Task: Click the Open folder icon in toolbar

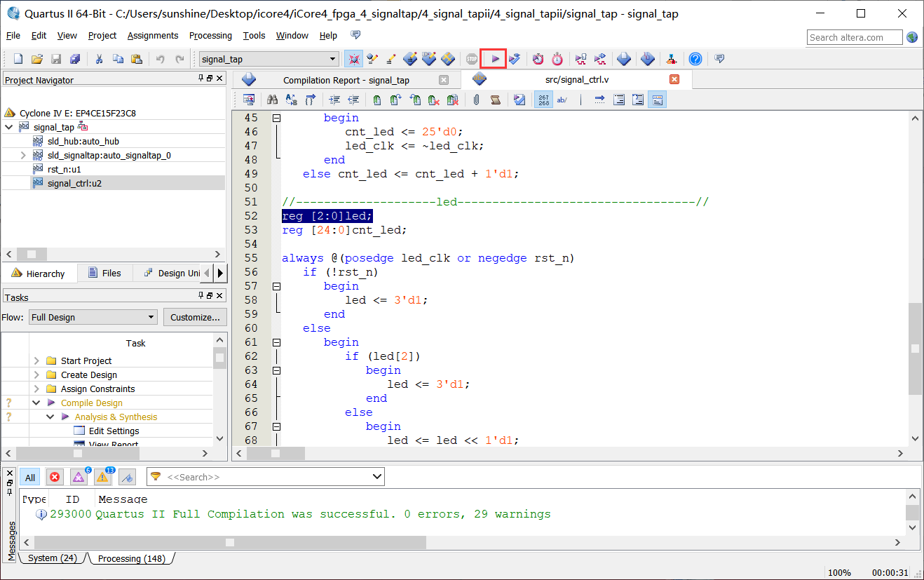Action: [x=37, y=59]
